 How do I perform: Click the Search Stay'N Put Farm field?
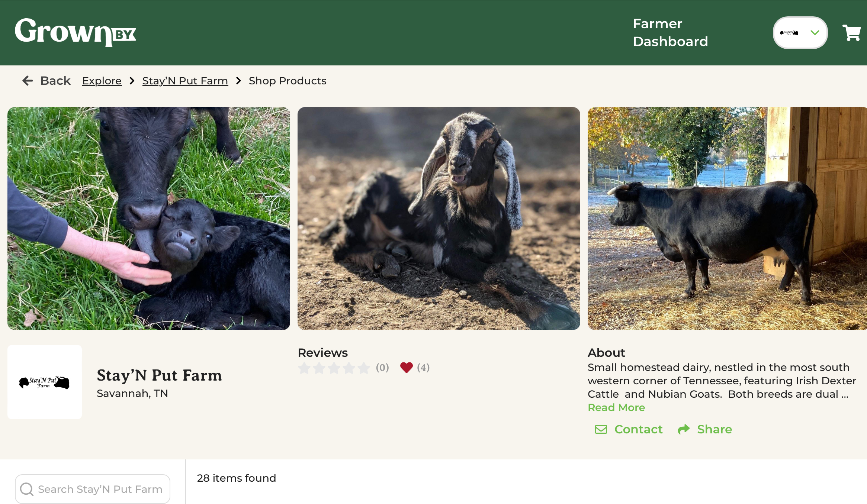(x=100, y=489)
